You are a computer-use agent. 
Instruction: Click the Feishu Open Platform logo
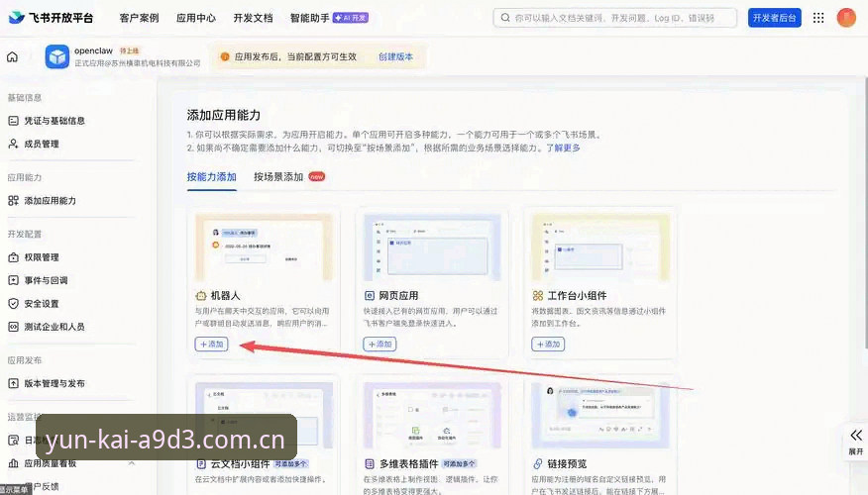click(x=51, y=18)
